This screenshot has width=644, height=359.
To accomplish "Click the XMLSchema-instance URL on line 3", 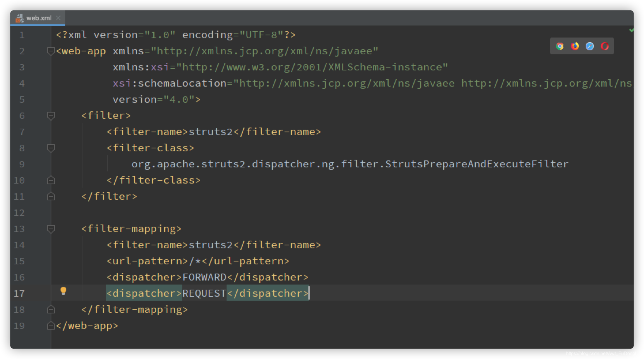I will click(312, 67).
